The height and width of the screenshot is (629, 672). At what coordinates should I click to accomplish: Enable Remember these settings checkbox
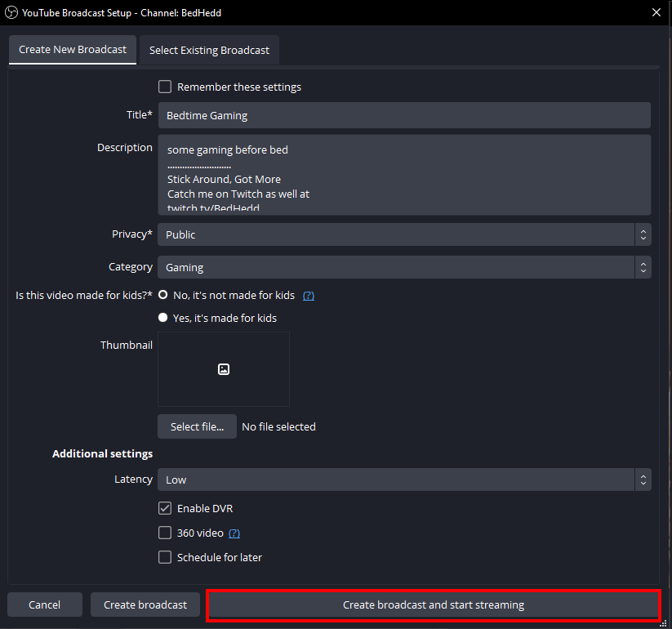pos(165,87)
